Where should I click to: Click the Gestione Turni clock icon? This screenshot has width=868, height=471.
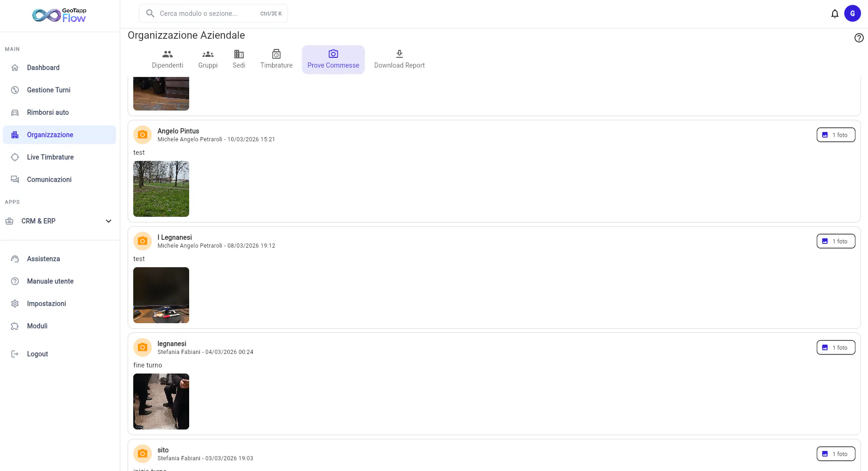click(15, 90)
